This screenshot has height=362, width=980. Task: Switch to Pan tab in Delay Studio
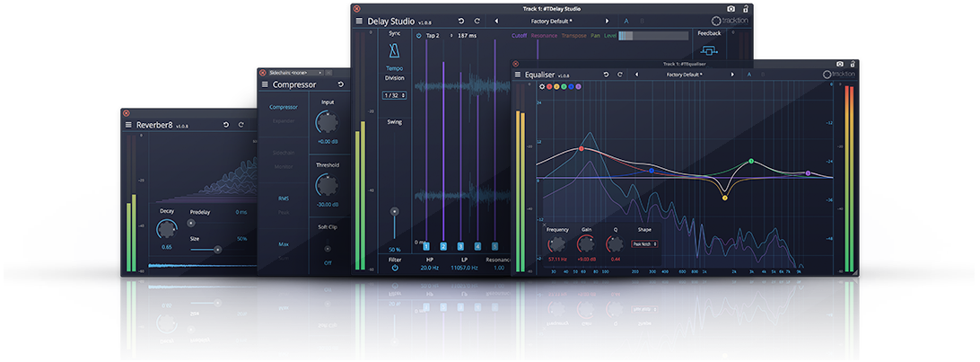click(595, 36)
